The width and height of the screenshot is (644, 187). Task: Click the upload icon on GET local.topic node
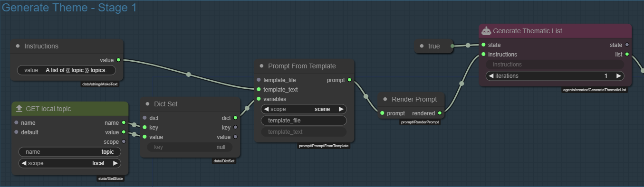tap(19, 109)
